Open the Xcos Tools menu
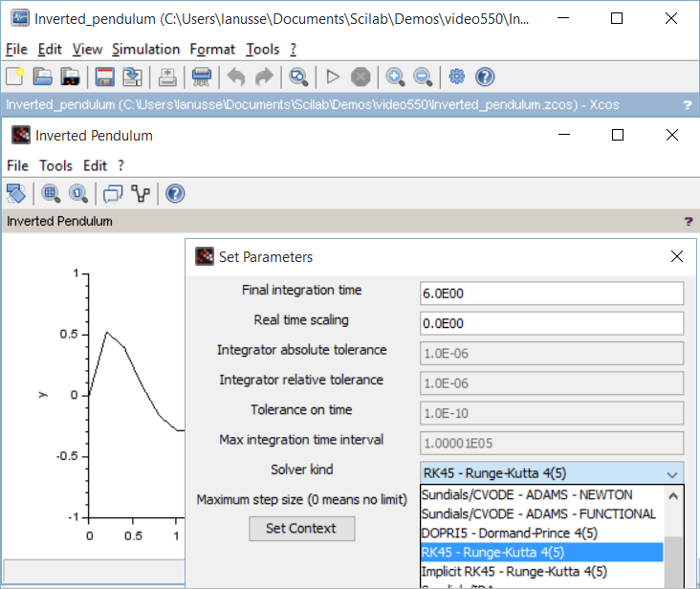 point(263,49)
